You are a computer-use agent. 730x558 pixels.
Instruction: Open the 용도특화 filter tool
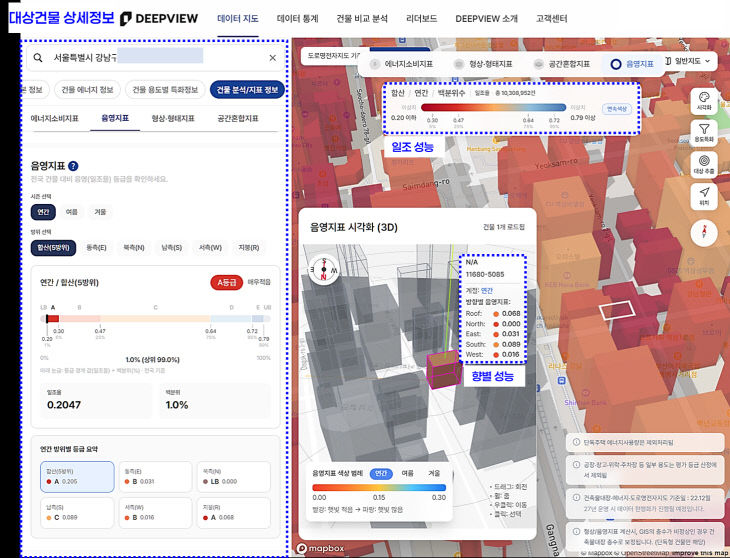pos(704,133)
